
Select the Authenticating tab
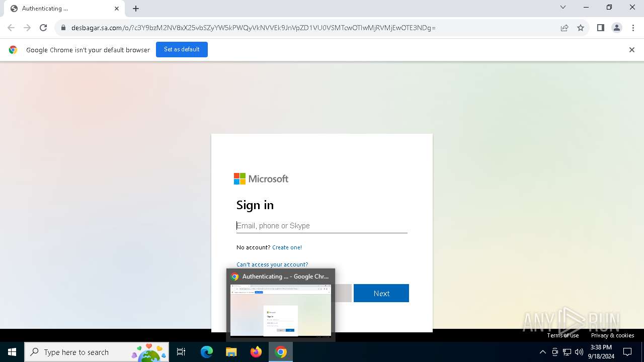(x=64, y=9)
